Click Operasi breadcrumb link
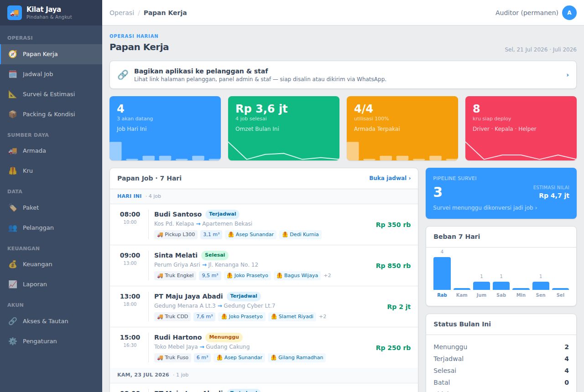Image resolution: width=584 pixels, height=392 pixels. pyautogui.click(x=122, y=13)
